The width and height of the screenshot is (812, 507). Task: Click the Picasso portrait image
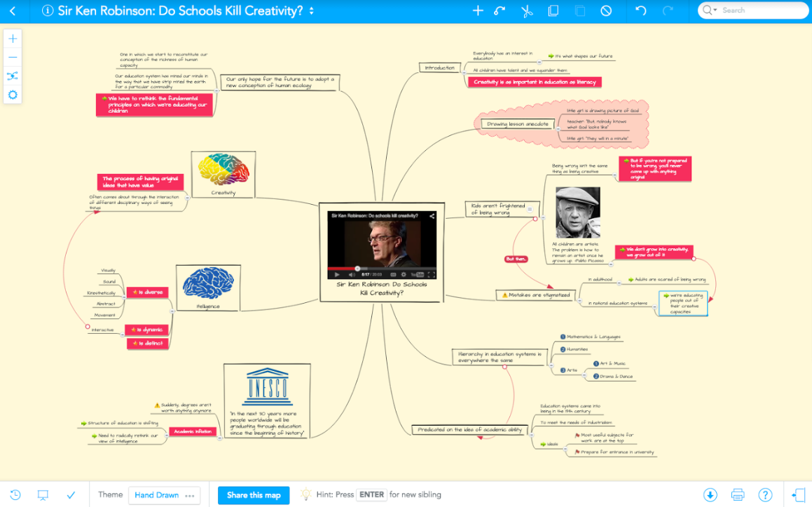tap(577, 212)
